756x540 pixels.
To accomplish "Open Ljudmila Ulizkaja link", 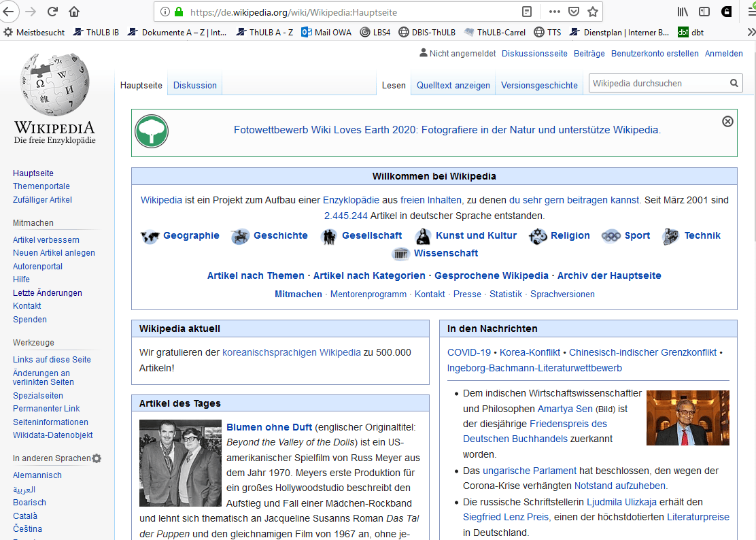I will tap(621, 502).
